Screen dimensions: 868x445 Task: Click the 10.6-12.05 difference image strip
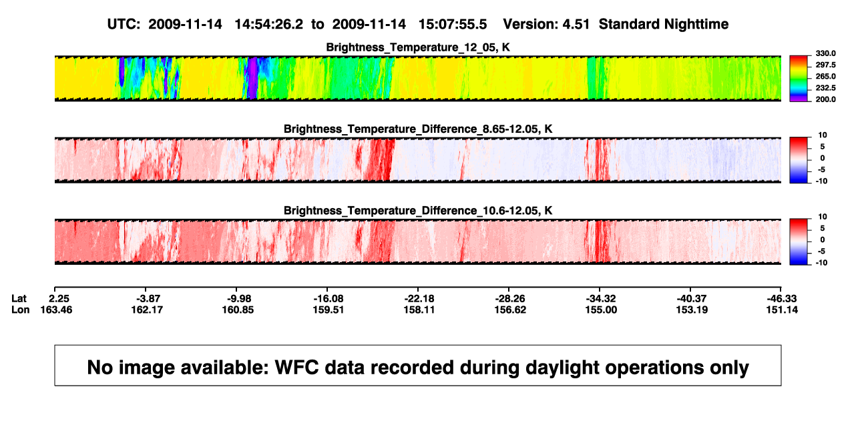tap(417, 242)
